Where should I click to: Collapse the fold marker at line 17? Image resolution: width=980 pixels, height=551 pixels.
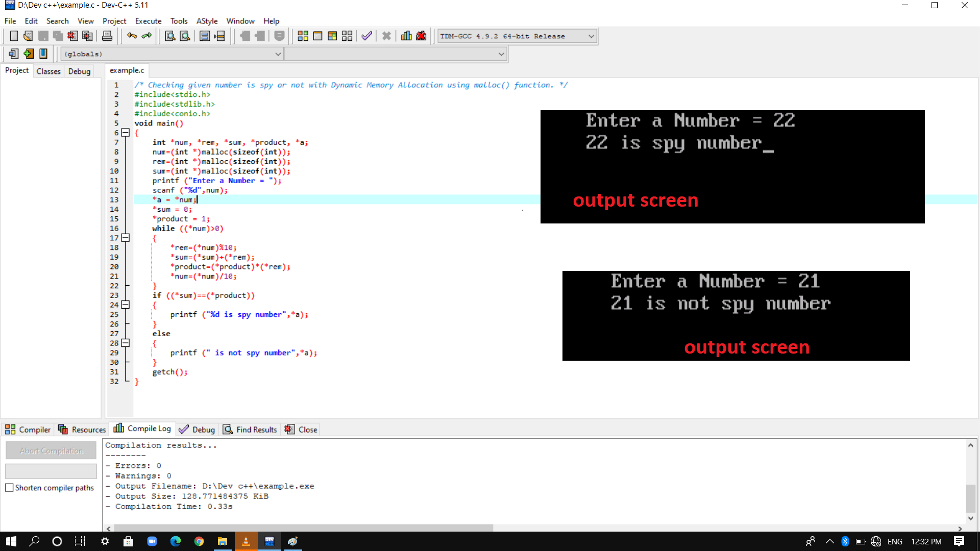pos(126,238)
